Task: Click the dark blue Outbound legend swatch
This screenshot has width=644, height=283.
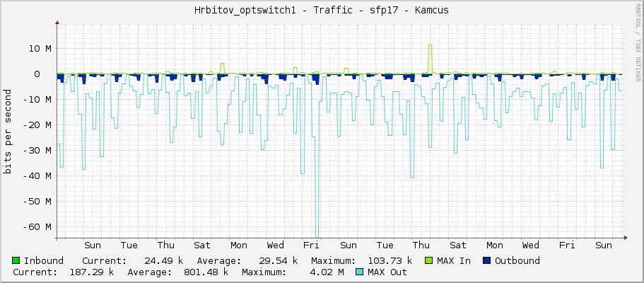Action: pyautogui.click(x=487, y=260)
